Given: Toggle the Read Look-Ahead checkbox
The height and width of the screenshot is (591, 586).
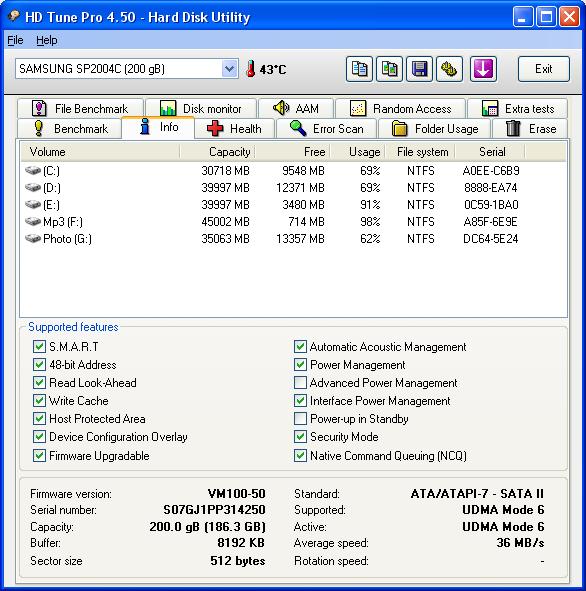Looking at the screenshot, I should pyautogui.click(x=39, y=383).
